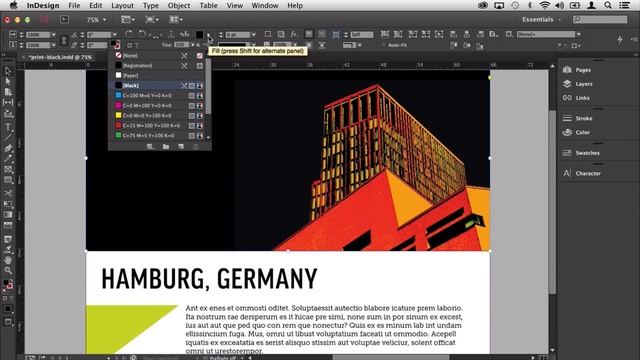Click the Fill swatch dropdown arrow
640x360 pixels.
click(x=208, y=35)
